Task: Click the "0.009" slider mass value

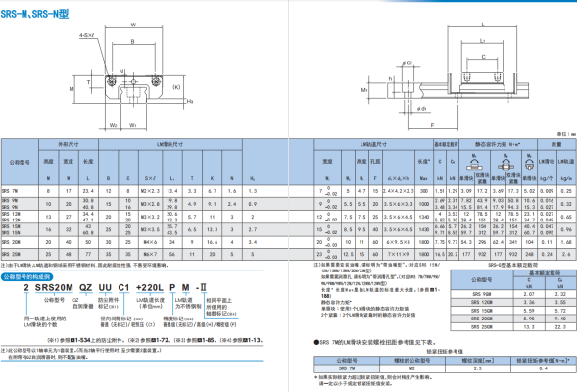Action: (x=547, y=191)
